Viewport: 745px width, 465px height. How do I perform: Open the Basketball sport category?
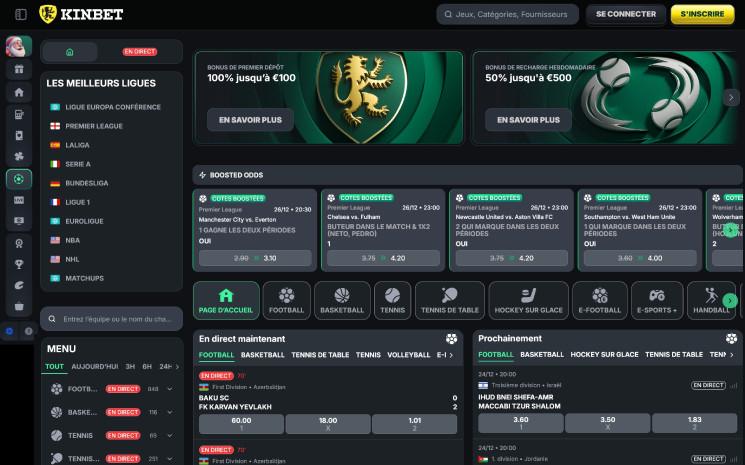click(x=342, y=300)
